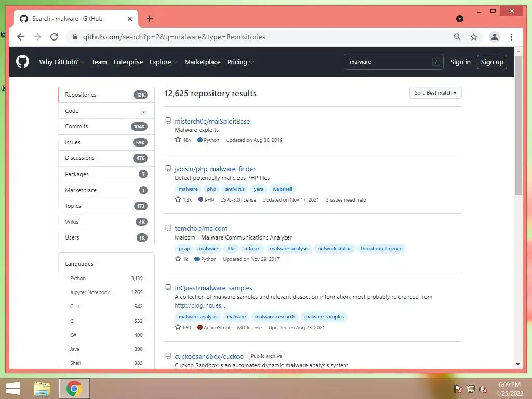Open misterch0c/malSploitBase repository
This screenshot has height=399, width=532.
(212, 121)
